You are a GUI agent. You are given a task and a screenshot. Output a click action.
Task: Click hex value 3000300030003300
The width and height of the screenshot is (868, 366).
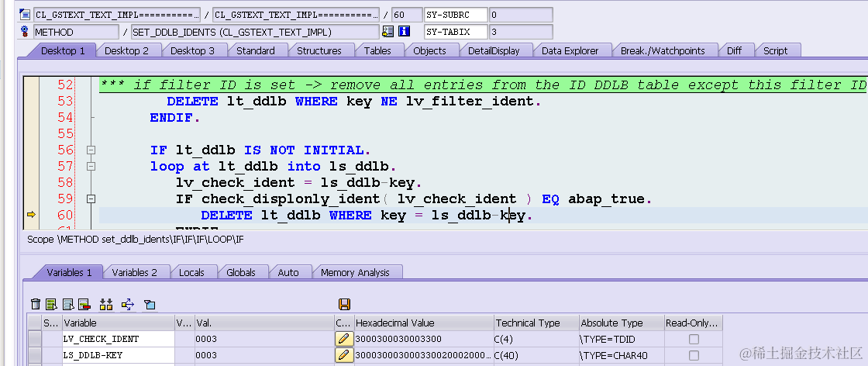[x=398, y=339]
